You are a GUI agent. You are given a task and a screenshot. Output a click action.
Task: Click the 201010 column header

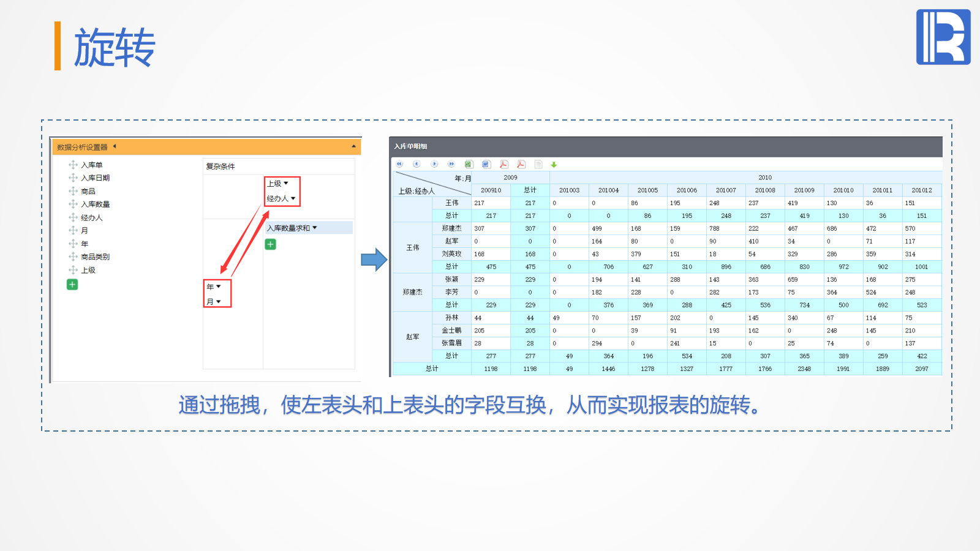[843, 190]
